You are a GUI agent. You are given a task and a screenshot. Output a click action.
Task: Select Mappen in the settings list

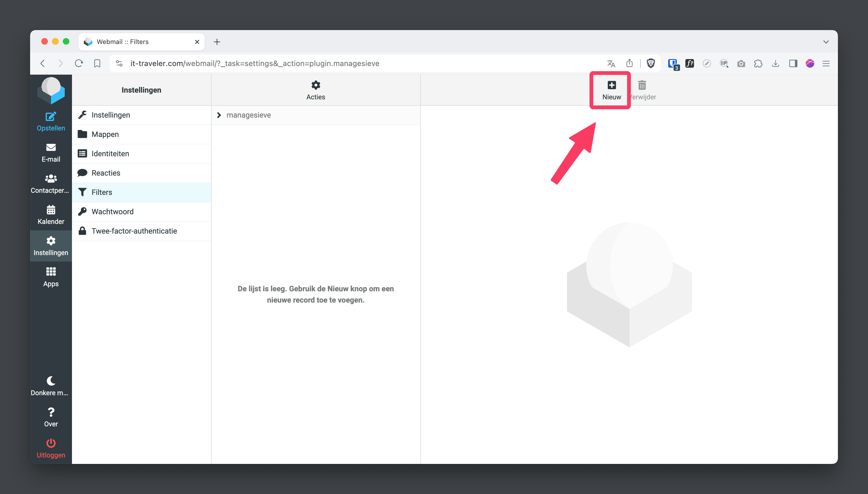tap(105, 134)
